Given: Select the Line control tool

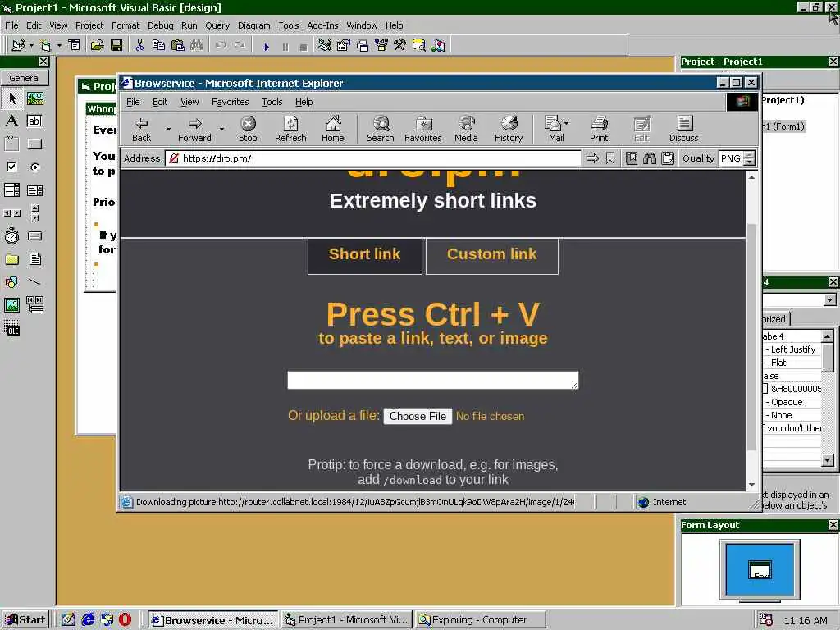Looking at the screenshot, I should [34, 282].
